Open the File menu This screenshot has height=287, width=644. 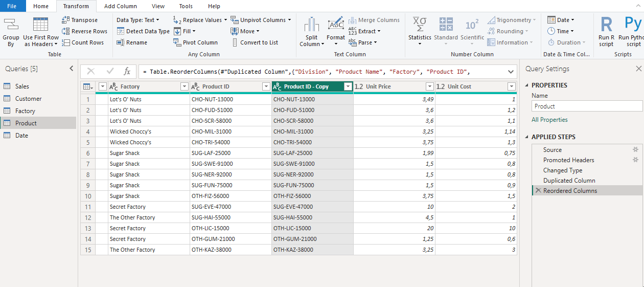click(x=13, y=6)
